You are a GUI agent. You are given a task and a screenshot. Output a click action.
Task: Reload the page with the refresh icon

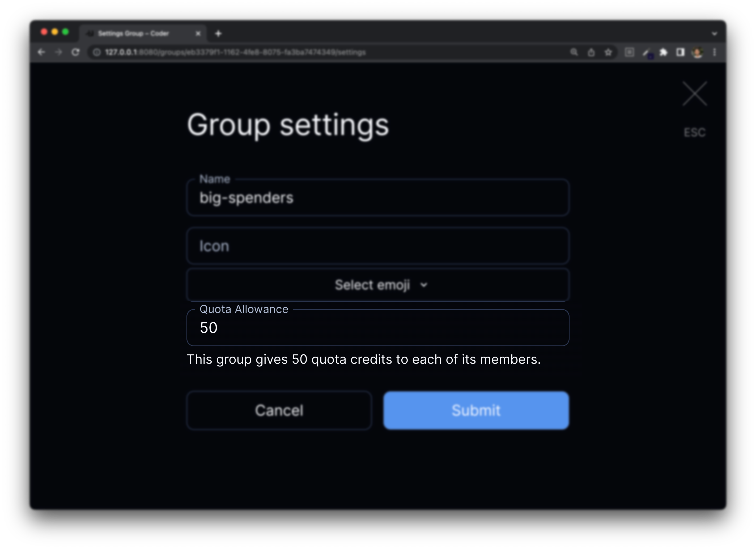point(76,52)
